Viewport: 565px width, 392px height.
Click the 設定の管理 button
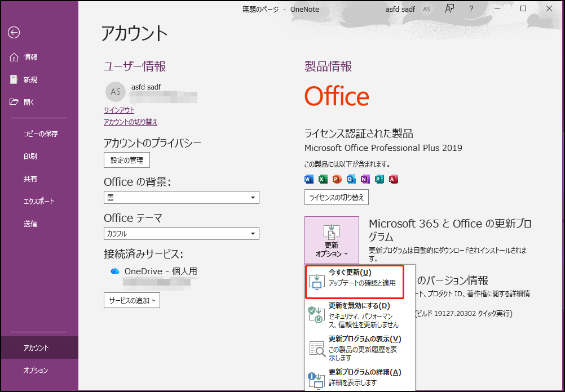[127, 160]
